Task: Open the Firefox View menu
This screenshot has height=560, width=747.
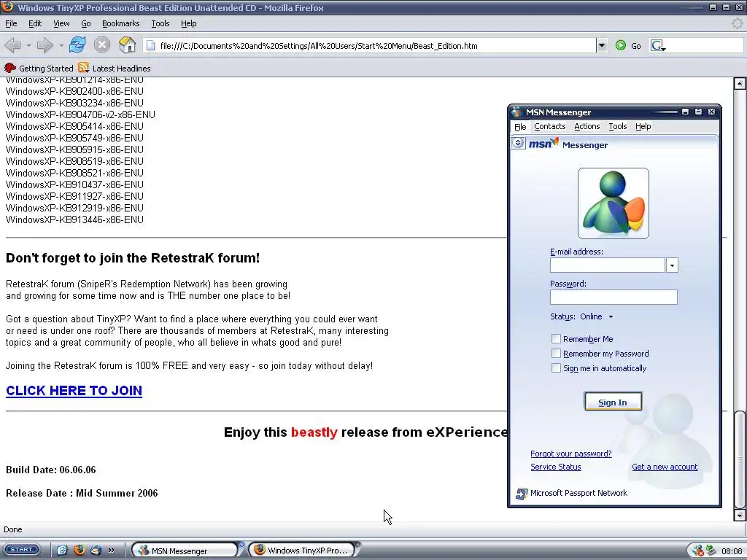Action: [61, 23]
